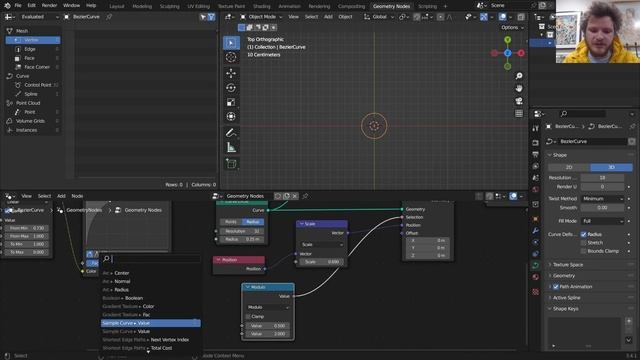The height and width of the screenshot is (360, 640).
Task: Open the Twist Method Minimum dropdown
Action: 602,199
